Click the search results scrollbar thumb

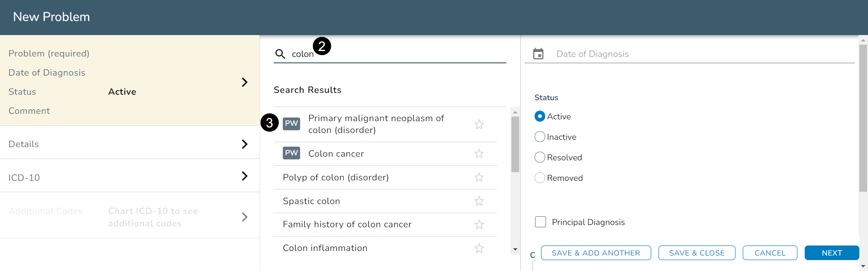coord(515,144)
